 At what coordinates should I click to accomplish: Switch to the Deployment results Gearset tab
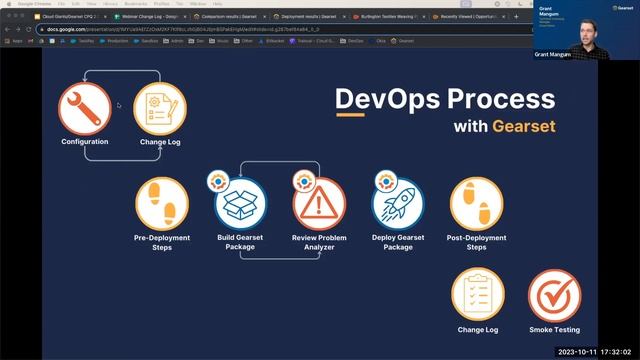tap(309, 17)
